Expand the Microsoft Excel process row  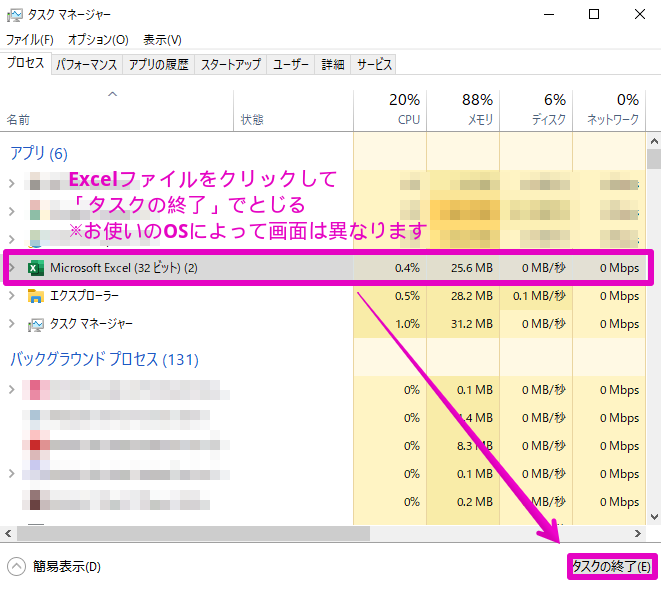pyautogui.click(x=12, y=268)
